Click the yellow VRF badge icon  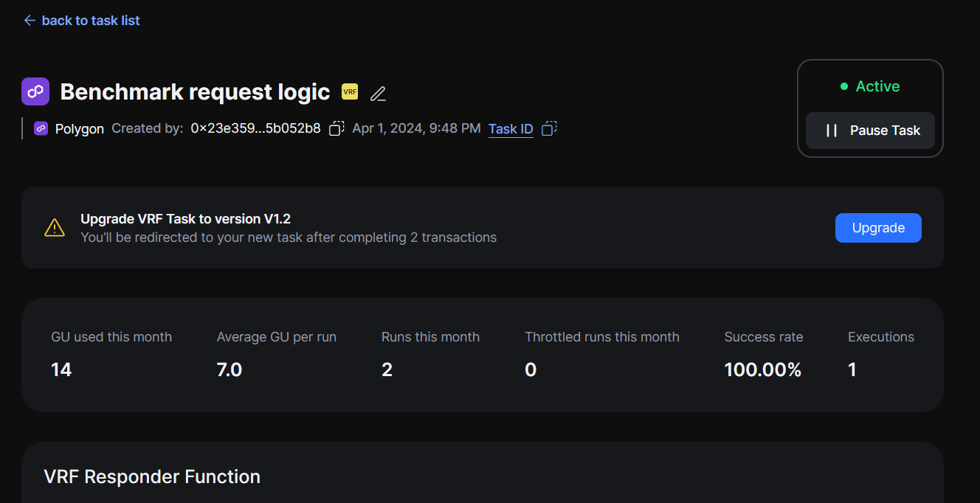point(350,92)
